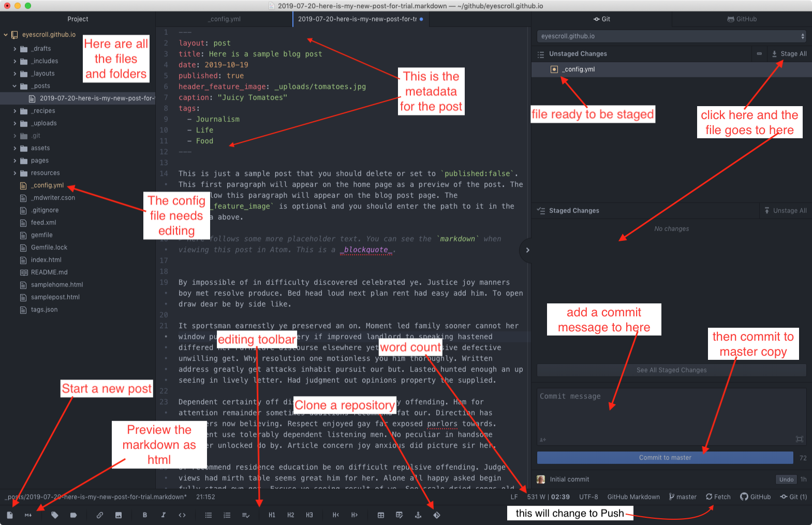Open the Git panel tab
The width and height of the screenshot is (812, 525).
(x=602, y=19)
